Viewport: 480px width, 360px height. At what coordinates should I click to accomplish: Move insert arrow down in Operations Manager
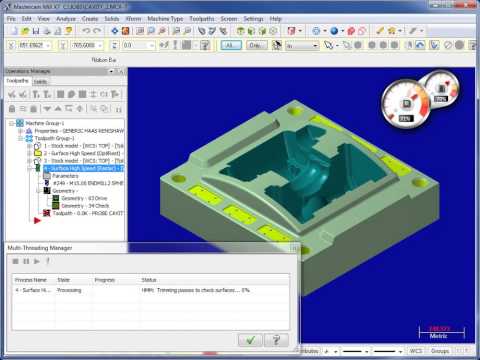[x=47, y=109]
